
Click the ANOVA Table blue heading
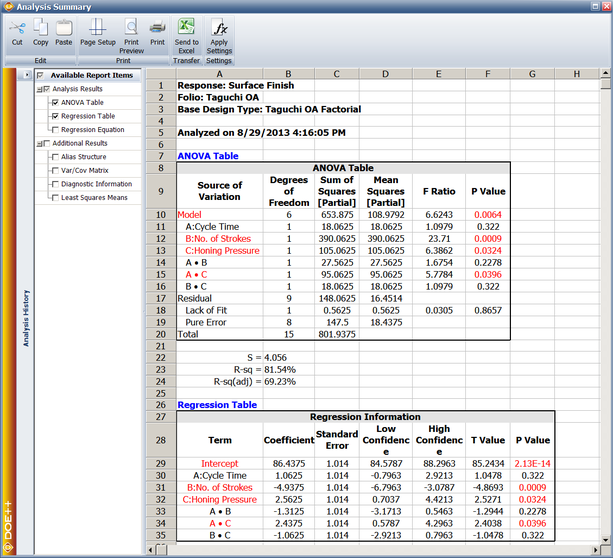208,156
